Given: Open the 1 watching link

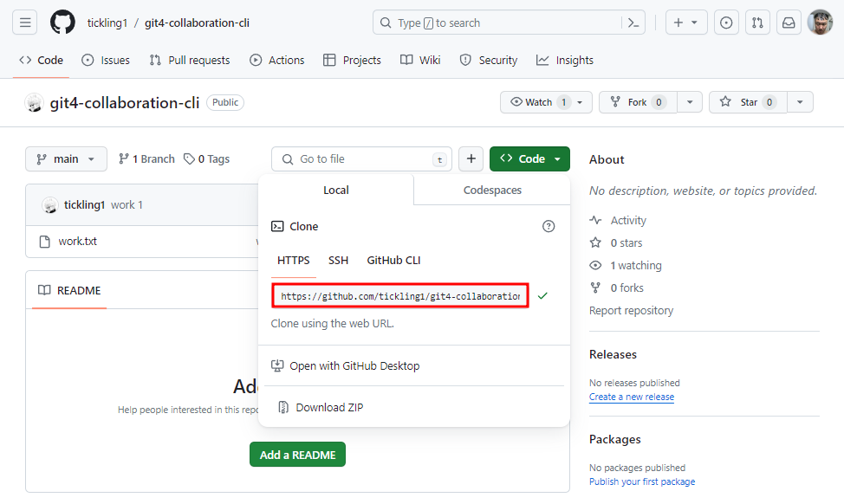Looking at the screenshot, I should 626,266.
